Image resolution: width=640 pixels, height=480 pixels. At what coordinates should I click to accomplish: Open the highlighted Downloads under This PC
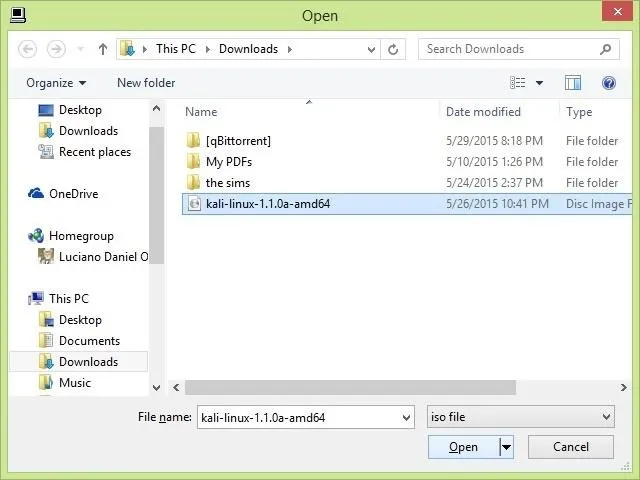click(78, 362)
